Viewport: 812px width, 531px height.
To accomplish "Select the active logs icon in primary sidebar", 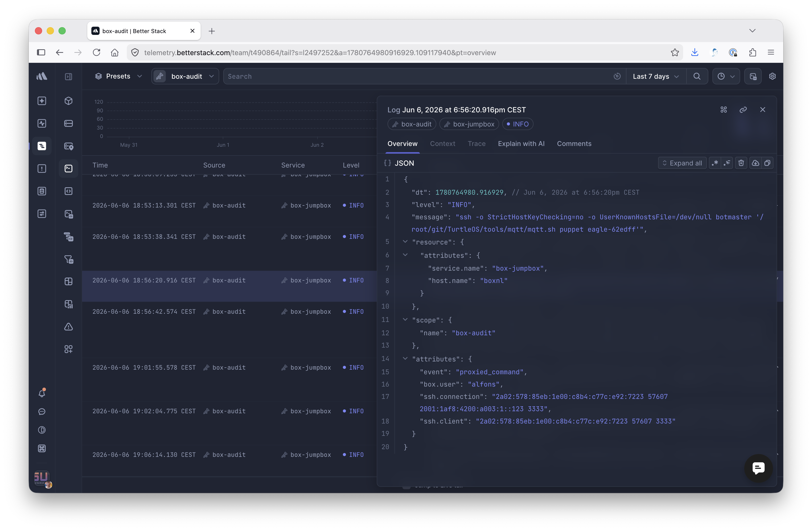I will tap(42, 146).
